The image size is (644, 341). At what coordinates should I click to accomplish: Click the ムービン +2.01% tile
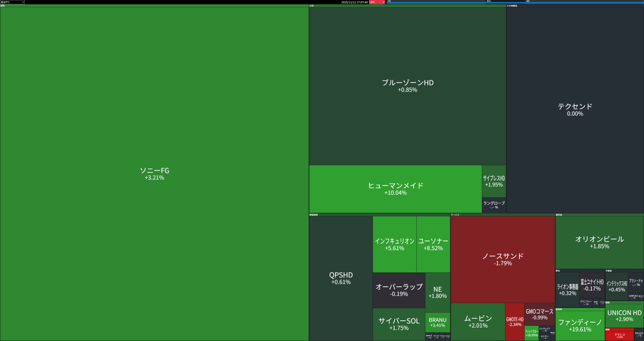[x=478, y=322]
